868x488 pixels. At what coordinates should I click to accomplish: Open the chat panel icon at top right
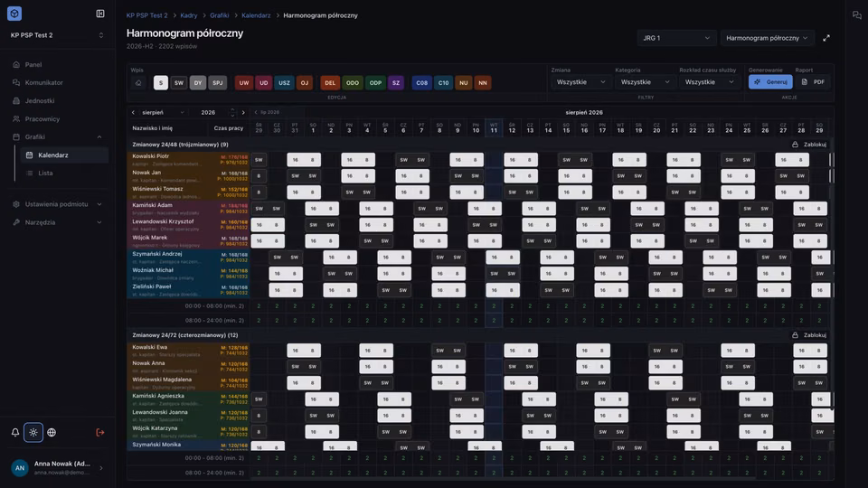tap(857, 15)
